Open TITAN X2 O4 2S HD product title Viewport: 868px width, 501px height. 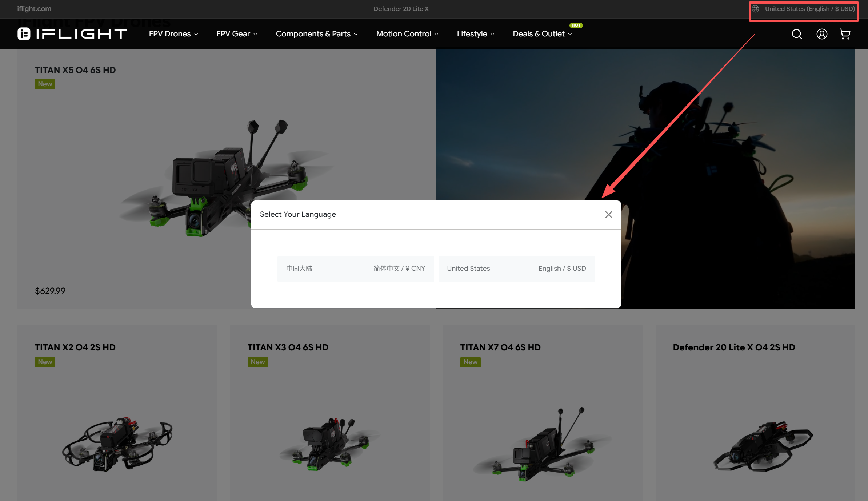click(x=75, y=347)
